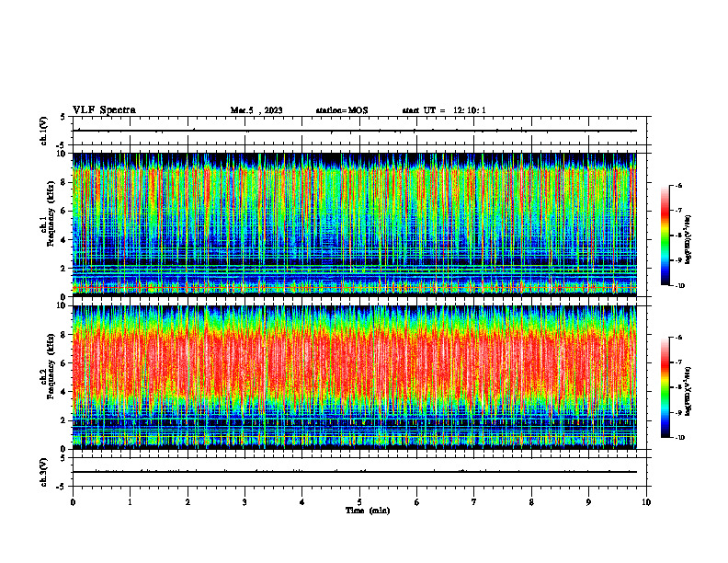Click time axis tick label "10"
The height and width of the screenshot is (563, 728).
tap(646, 502)
